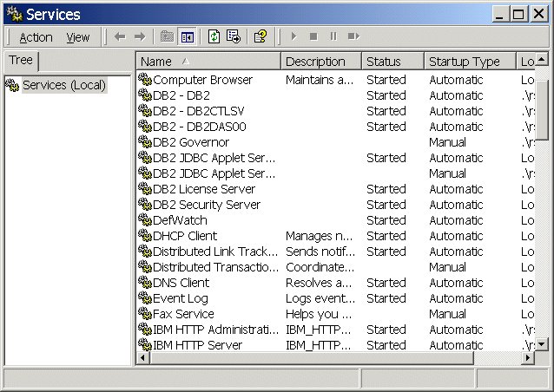
Task: Click the Services title bar icon
Action: click(x=15, y=14)
